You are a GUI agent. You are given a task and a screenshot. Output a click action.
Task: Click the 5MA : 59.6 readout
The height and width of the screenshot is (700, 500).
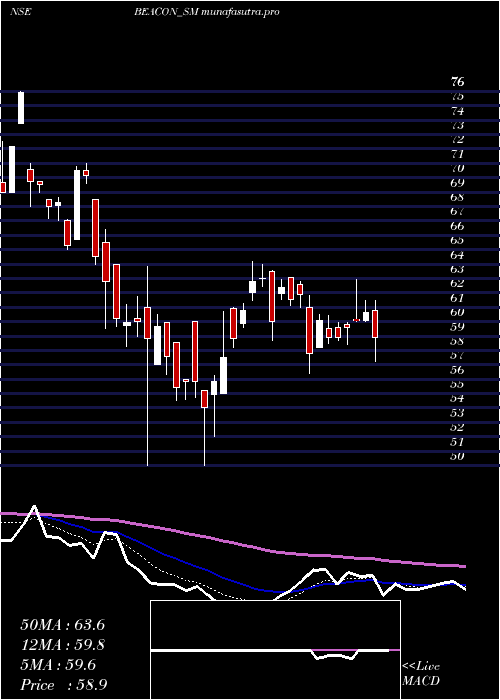point(58,665)
